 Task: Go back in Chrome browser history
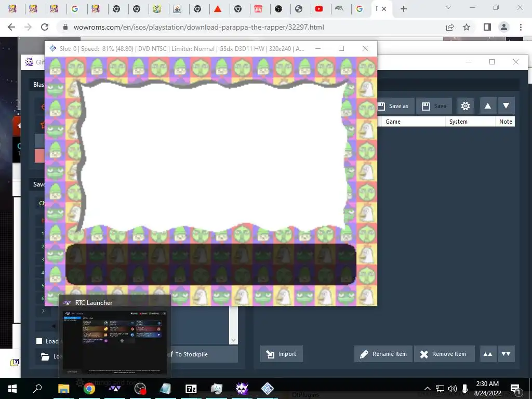pyautogui.click(x=11, y=27)
